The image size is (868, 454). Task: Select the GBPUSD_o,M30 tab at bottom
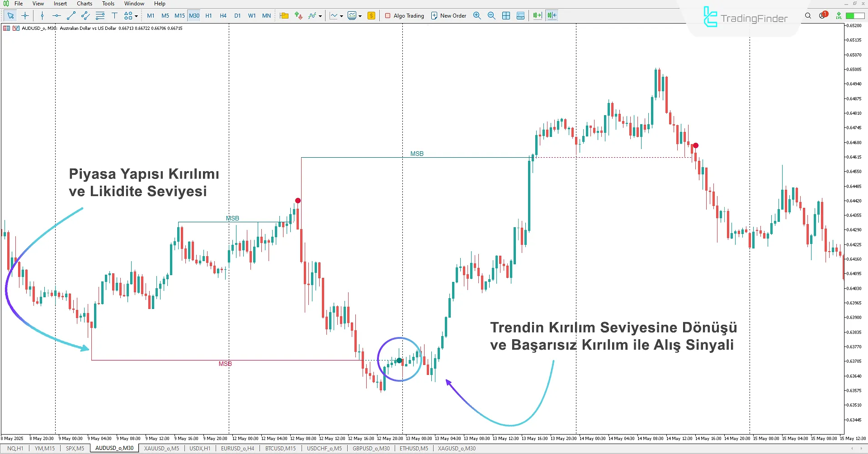(371, 448)
